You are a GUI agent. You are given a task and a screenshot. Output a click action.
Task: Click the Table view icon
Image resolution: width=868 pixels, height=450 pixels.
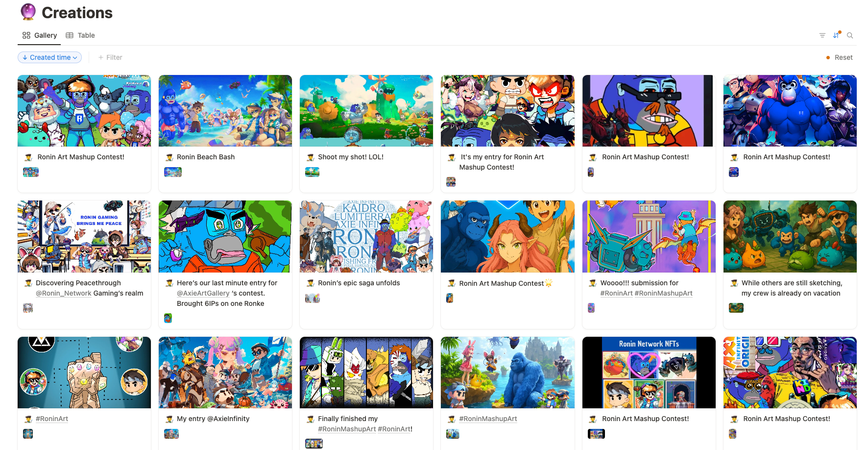click(70, 35)
